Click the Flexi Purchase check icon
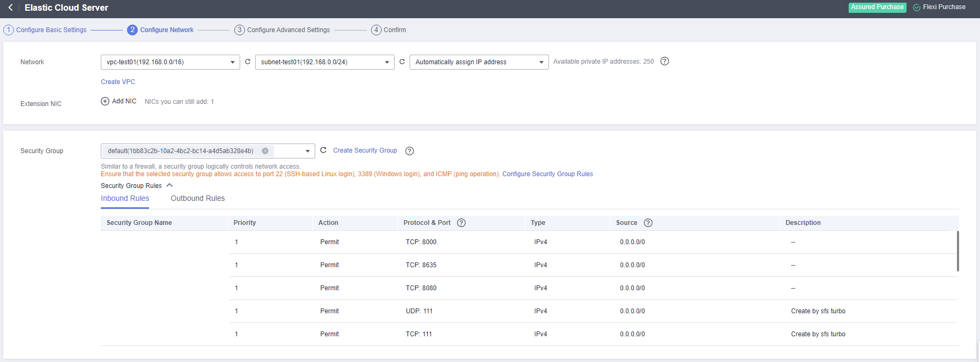This screenshot has height=362, width=980. [x=917, y=7]
